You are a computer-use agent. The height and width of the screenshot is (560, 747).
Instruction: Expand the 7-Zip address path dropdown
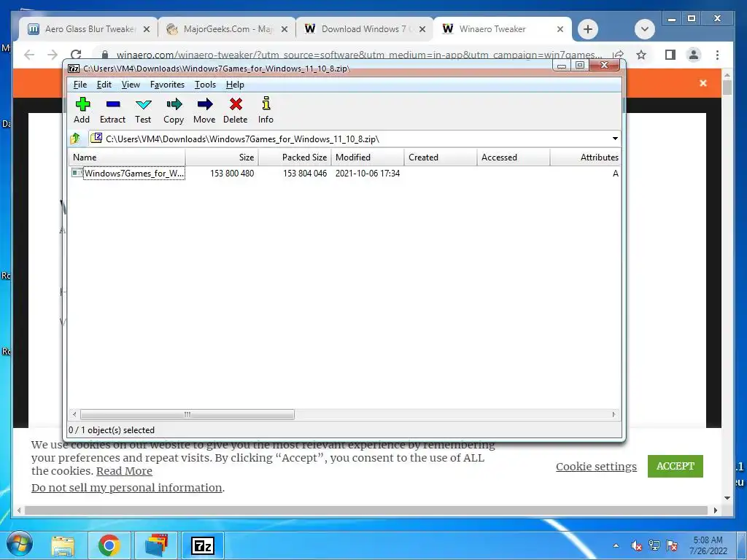coord(615,139)
